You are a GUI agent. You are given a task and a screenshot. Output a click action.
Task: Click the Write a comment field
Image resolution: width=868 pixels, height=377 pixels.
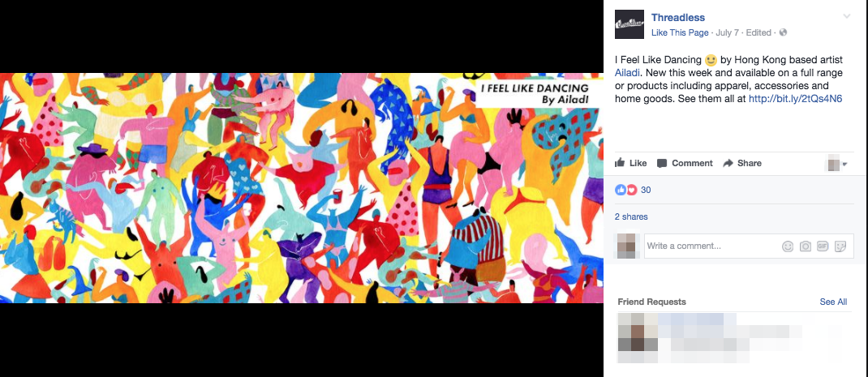coord(711,246)
